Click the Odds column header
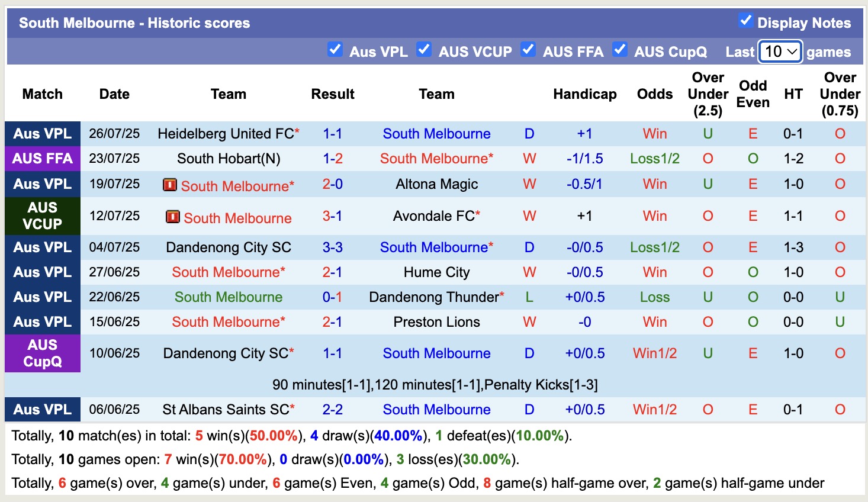Viewport: 868px width, 502px height. coord(654,94)
